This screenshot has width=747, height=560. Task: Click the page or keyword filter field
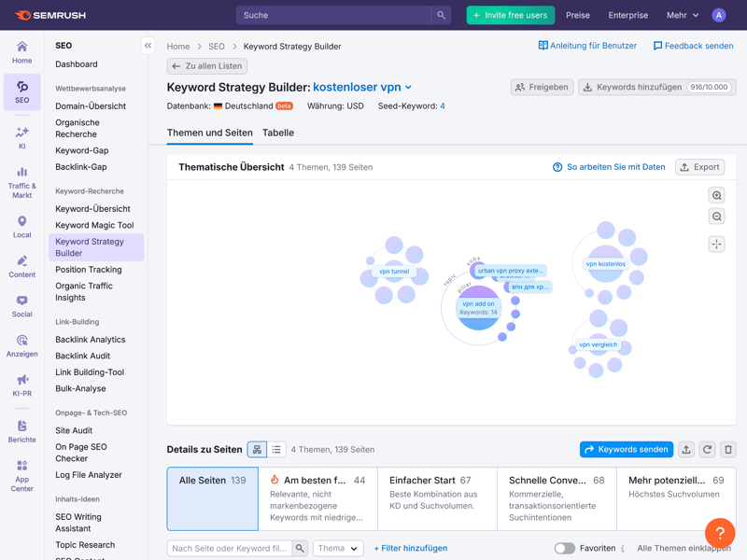point(229,548)
